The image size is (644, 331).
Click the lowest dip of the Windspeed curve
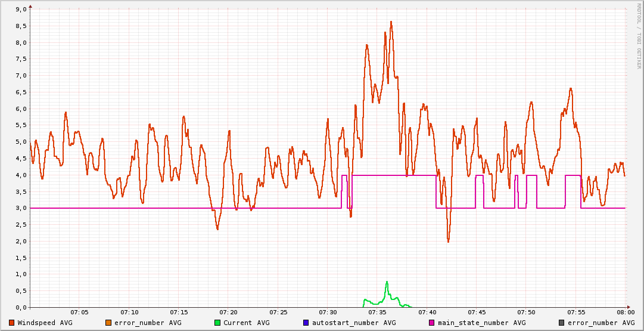pos(448,242)
